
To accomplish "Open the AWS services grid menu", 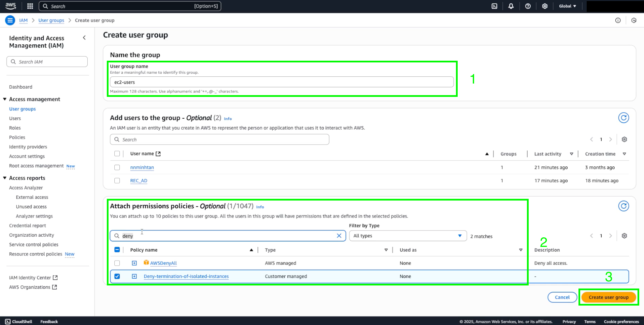I will click(30, 6).
